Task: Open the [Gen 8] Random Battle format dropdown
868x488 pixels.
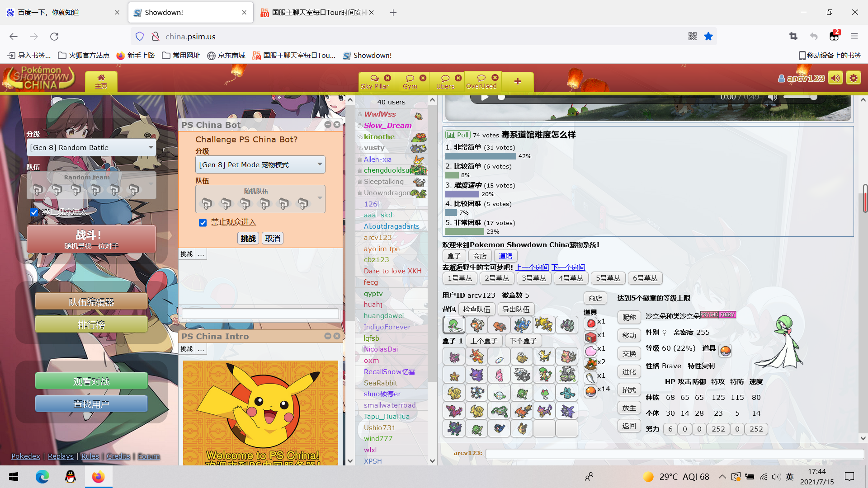Action: pyautogui.click(x=91, y=147)
